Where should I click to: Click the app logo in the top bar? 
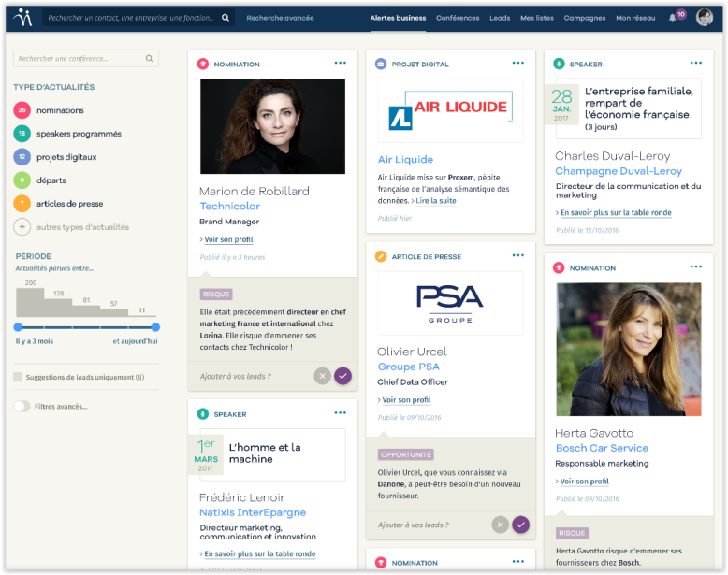tap(22, 18)
